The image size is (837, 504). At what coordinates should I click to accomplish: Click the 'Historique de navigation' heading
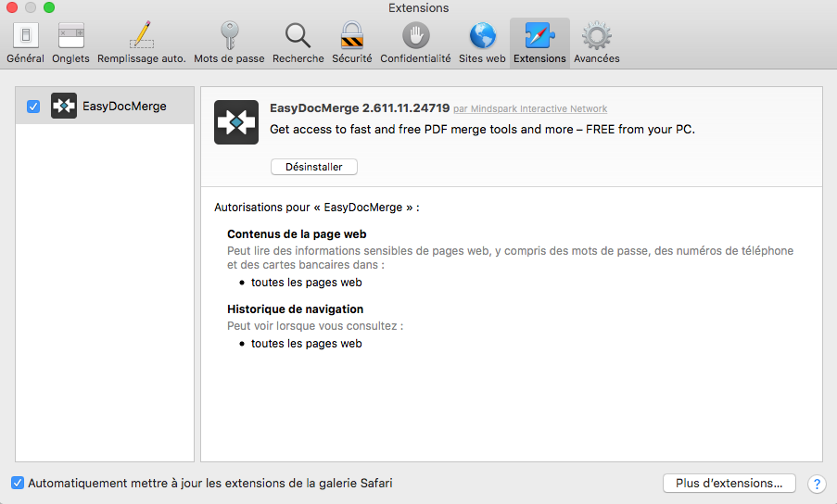click(x=295, y=309)
